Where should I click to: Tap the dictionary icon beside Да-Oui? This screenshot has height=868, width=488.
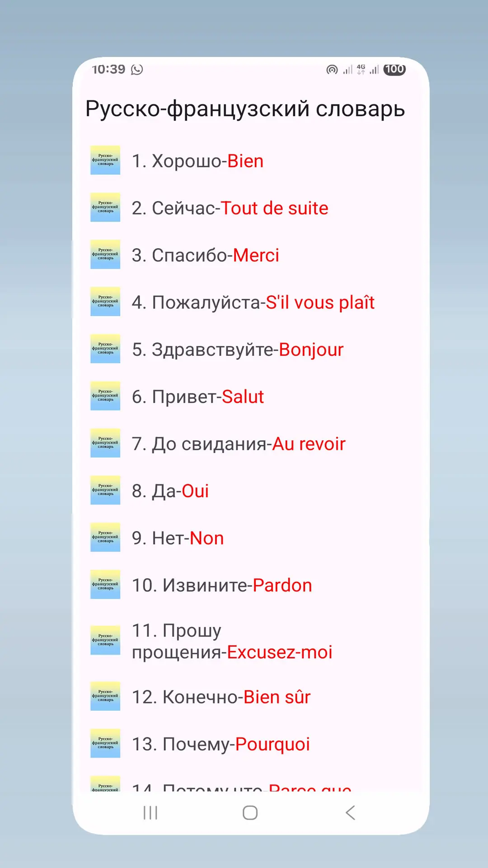pyautogui.click(x=105, y=490)
